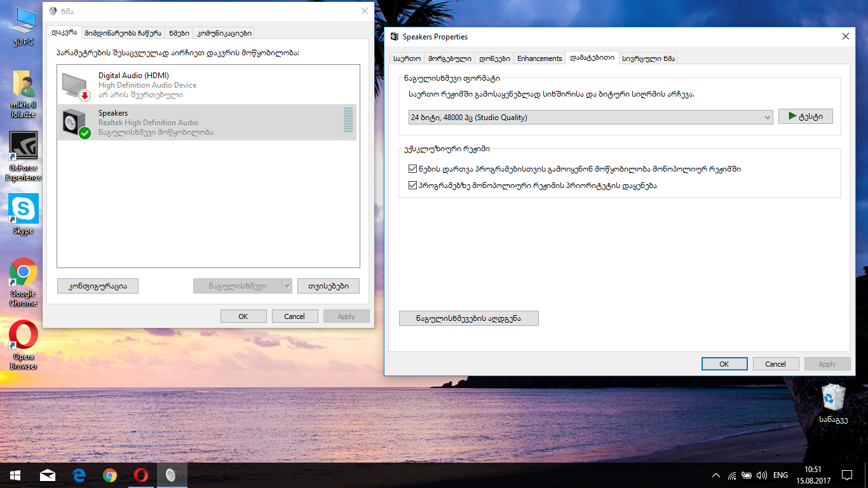Switch to the კომუნიკაციები tab
Image resolution: width=868 pixels, height=488 pixels.
pos(224,33)
